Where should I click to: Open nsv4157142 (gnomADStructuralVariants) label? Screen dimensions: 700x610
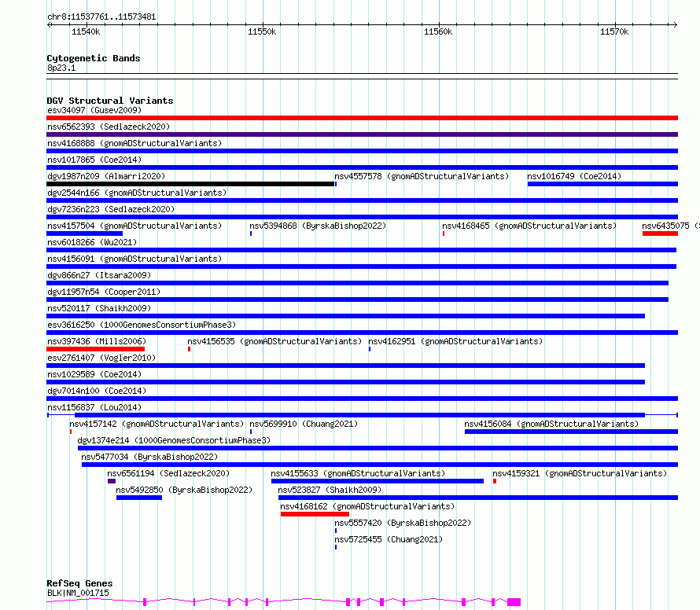[157, 424]
